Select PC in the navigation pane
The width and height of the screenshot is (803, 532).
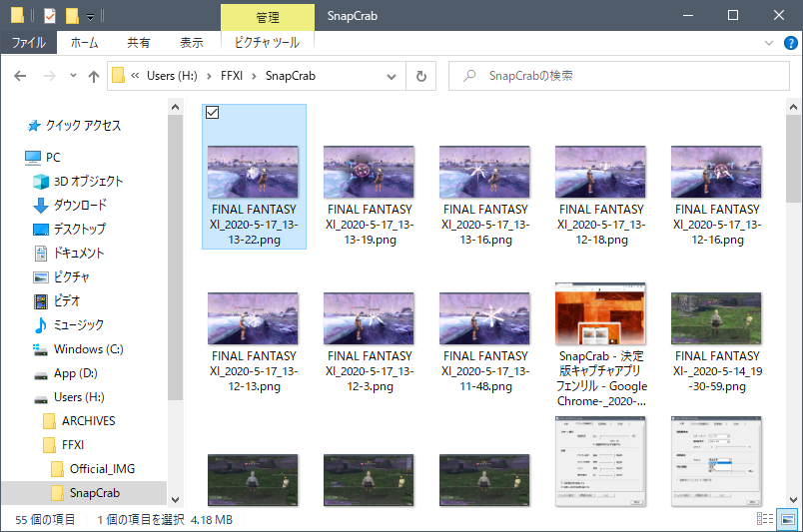point(43,157)
